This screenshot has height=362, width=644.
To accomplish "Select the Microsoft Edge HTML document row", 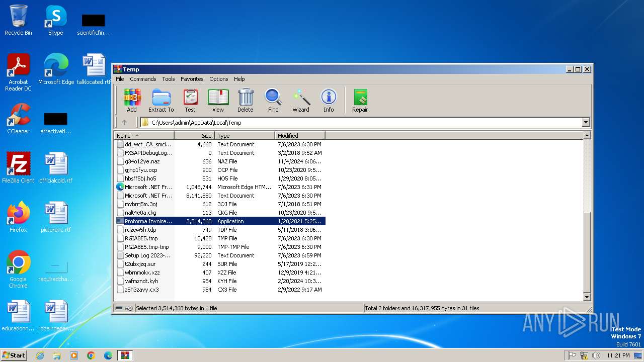I will pyautogui.click(x=220, y=187).
